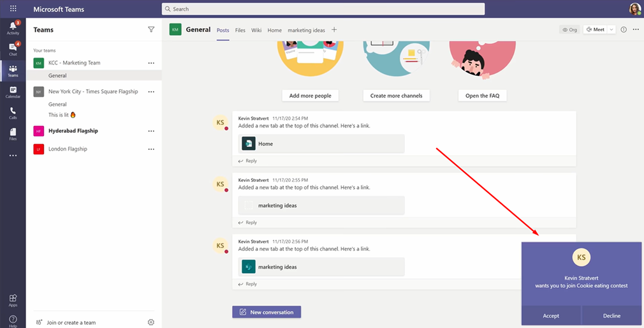The width and height of the screenshot is (644, 328).
Task: Open more options for London Flagship
Action: click(151, 149)
